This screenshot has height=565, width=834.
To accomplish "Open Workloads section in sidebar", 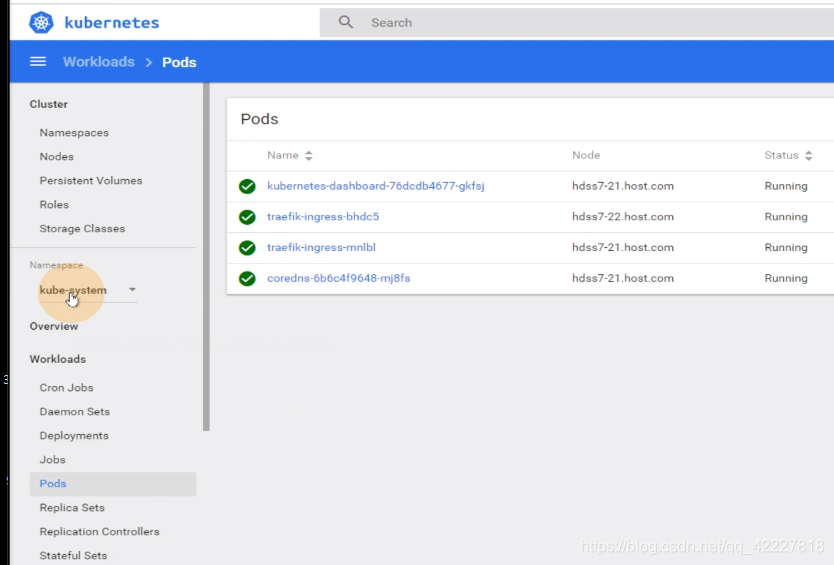I will (x=57, y=359).
